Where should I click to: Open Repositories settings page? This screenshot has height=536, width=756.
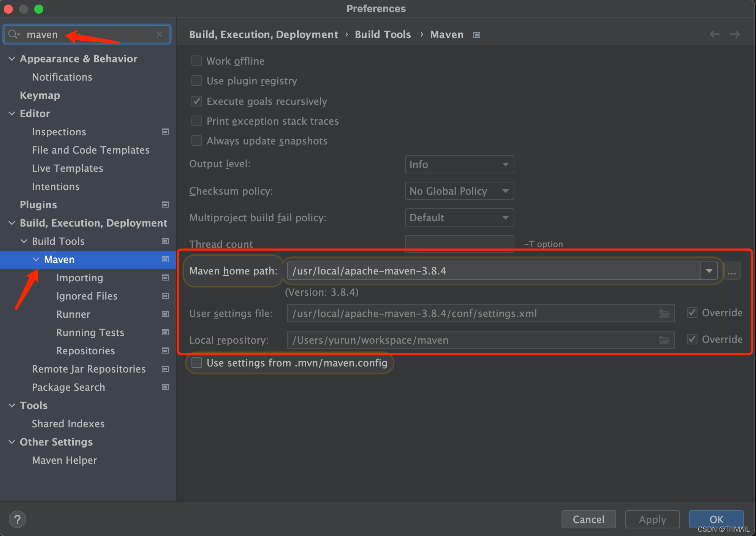85,351
